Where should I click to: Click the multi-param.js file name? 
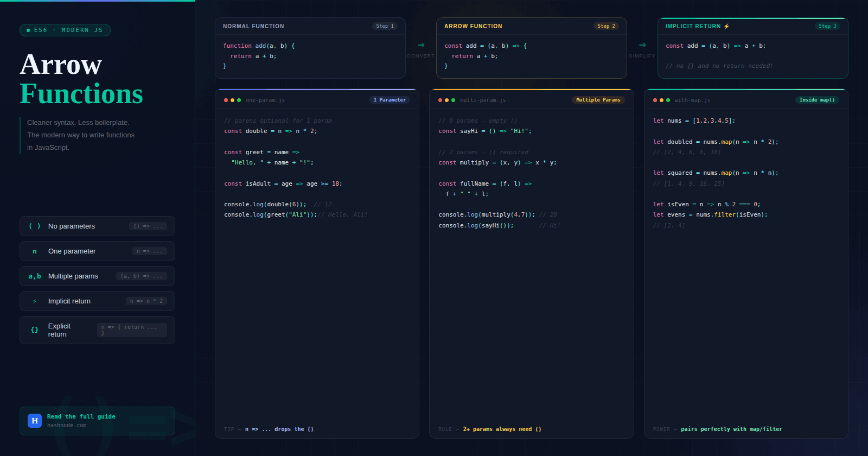pos(483,100)
